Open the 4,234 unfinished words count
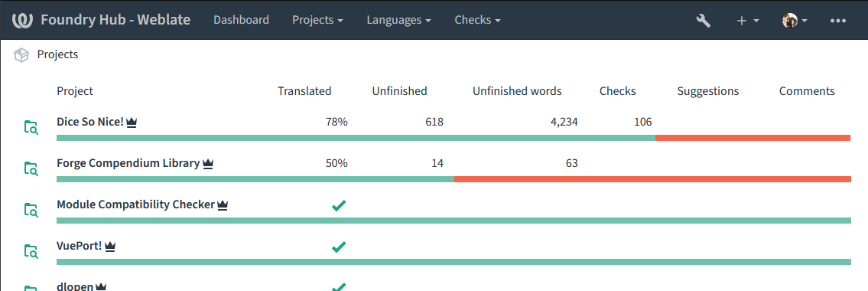The width and height of the screenshot is (868, 291). (x=564, y=122)
